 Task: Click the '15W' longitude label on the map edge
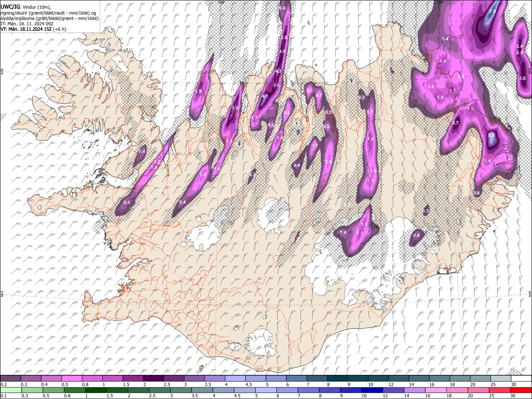440,2
